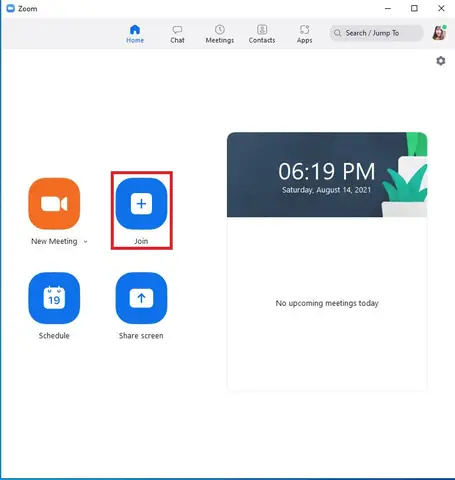The image size is (455, 480).
Task: Open Settings via the gear icon
Action: point(441,61)
